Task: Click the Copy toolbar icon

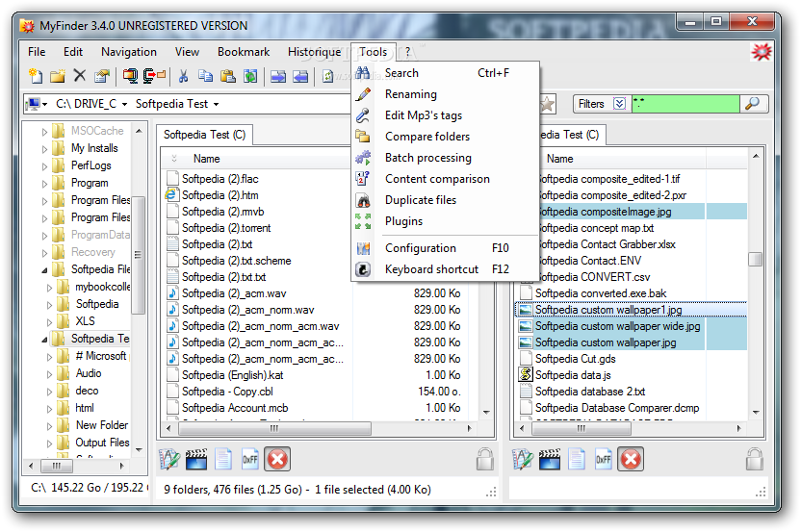Action: [x=205, y=76]
